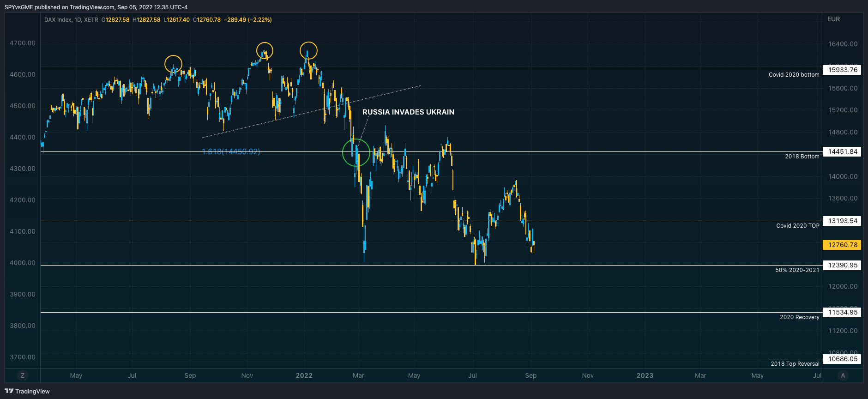Click the green circle at the invasion breakdown
This screenshot has width=868, height=399.
(356, 152)
